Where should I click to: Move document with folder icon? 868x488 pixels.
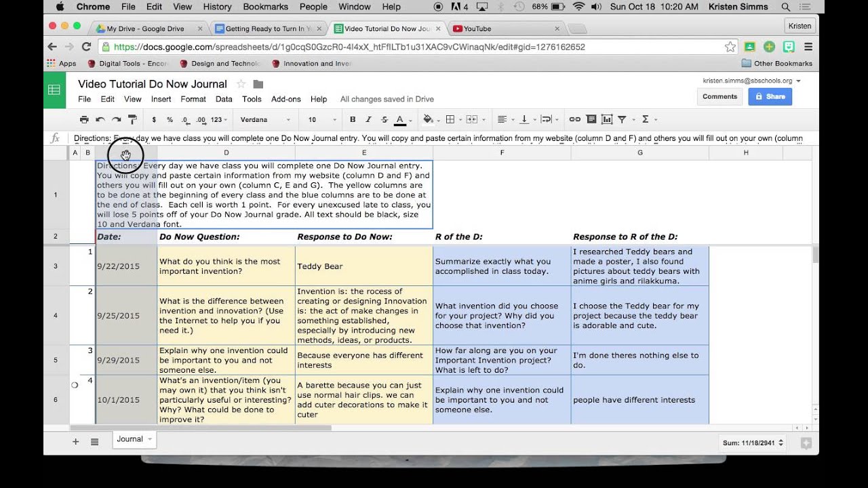click(258, 84)
